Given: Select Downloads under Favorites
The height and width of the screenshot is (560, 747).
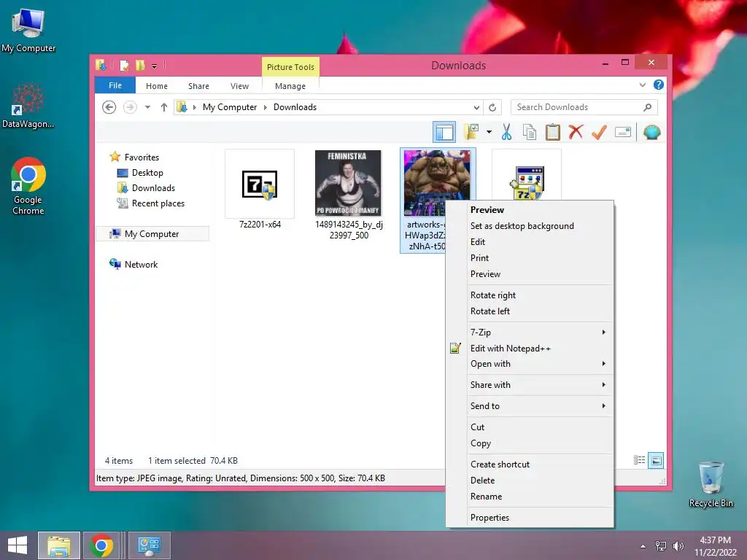Looking at the screenshot, I should click(x=153, y=188).
